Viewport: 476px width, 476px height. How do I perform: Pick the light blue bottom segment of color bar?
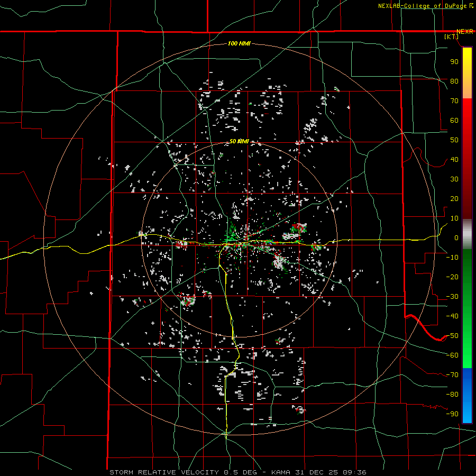467,413
